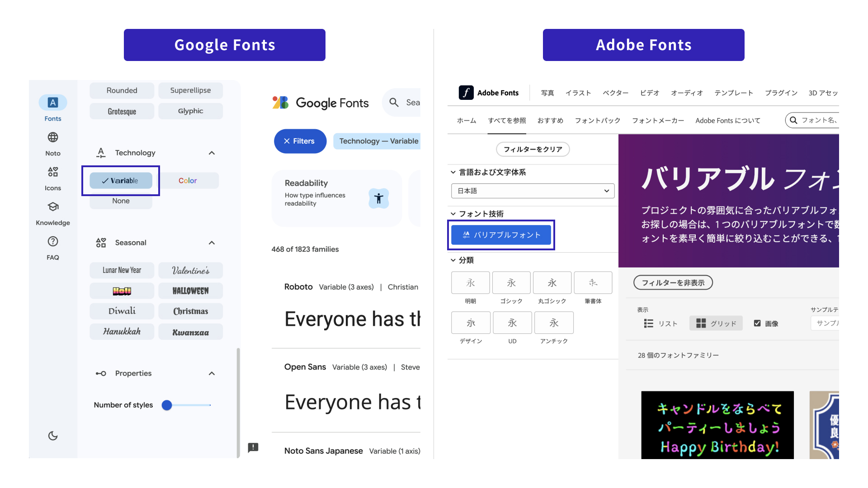Screen dimensions: 868x488
Task: Switch to list view in Adobe Fonts
Action: click(660, 324)
